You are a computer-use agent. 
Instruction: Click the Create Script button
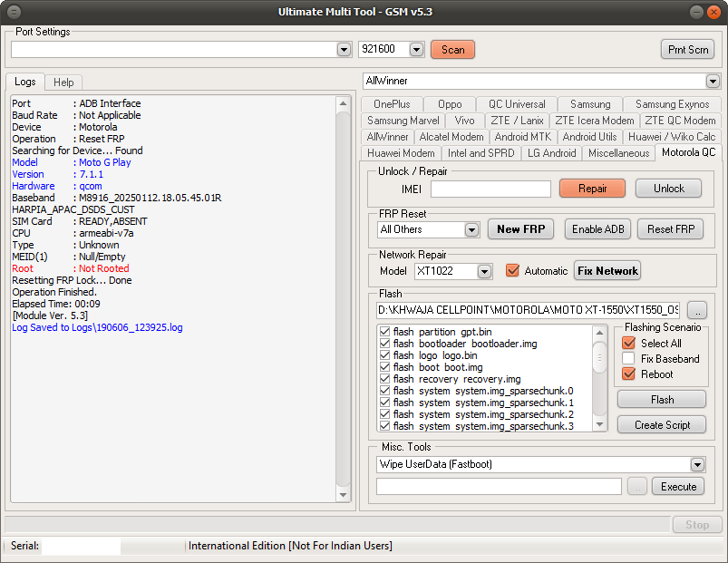pyautogui.click(x=662, y=424)
